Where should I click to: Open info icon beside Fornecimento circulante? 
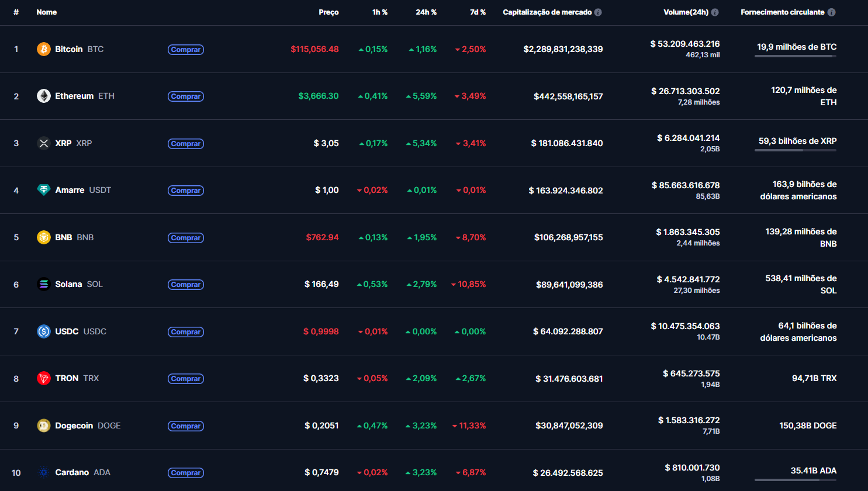(x=831, y=12)
